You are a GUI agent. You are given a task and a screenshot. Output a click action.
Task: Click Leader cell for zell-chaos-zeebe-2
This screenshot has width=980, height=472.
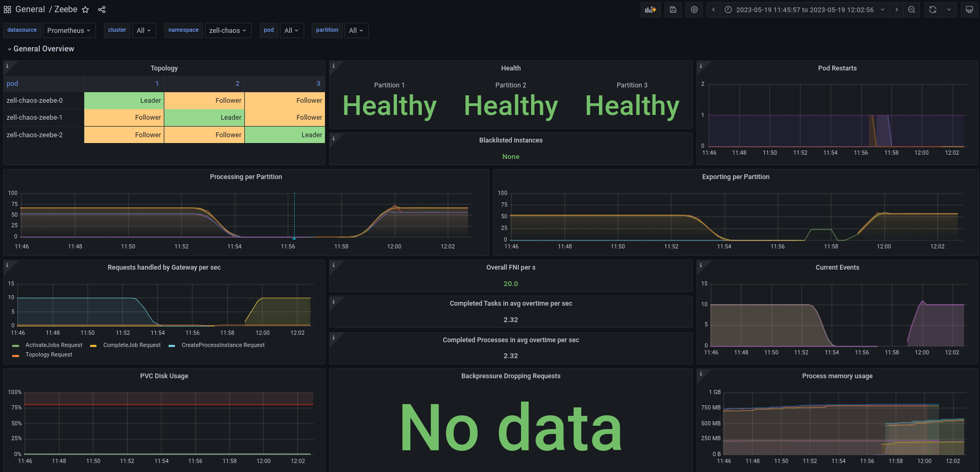(285, 135)
